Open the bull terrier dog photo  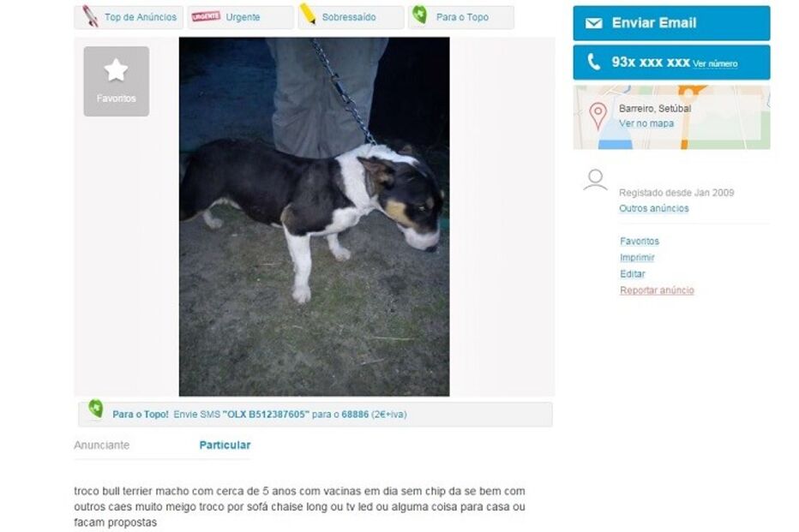[x=314, y=217]
